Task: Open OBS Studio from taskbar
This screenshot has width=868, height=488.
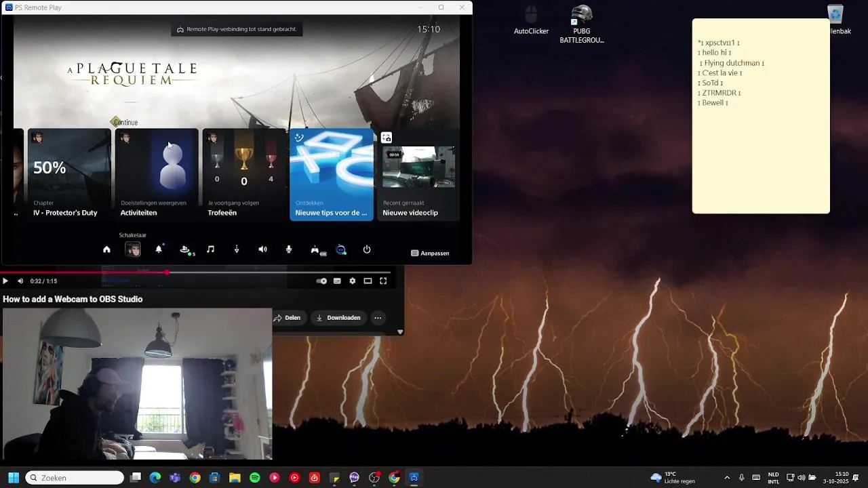Action: (374, 478)
